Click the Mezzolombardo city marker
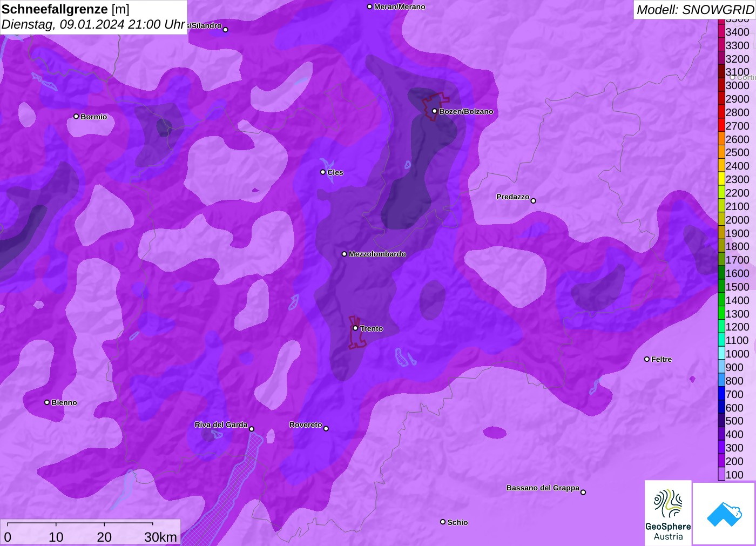Screen dimensions: 756x546 (345, 254)
